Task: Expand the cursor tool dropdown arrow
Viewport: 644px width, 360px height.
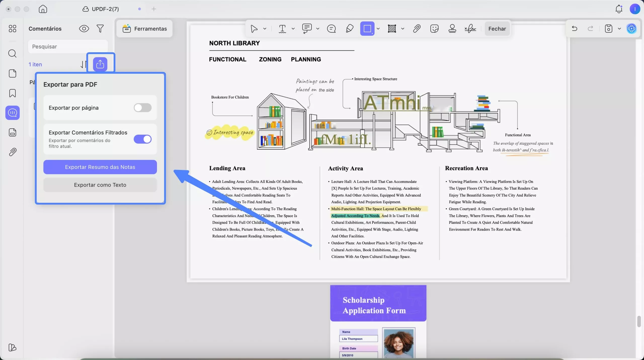Action: pos(265,29)
